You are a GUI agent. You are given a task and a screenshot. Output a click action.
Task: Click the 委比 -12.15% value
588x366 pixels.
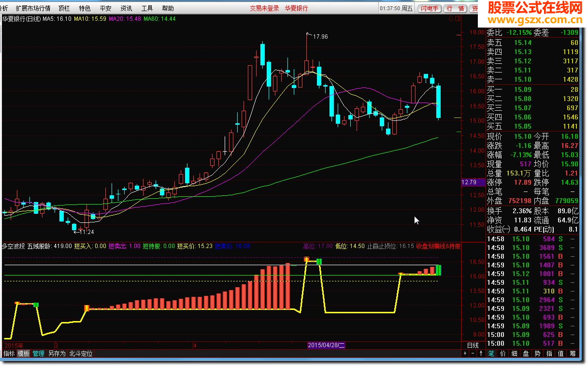pos(508,33)
